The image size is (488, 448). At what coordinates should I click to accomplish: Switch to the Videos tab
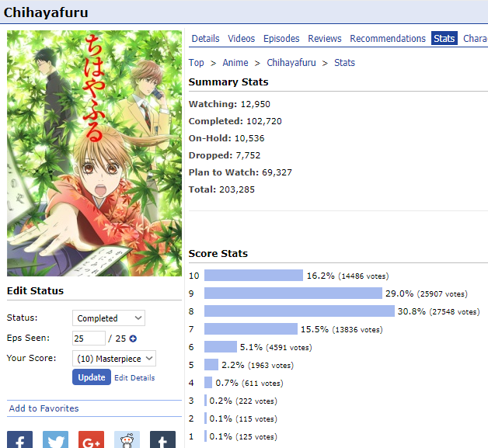coord(241,39)
